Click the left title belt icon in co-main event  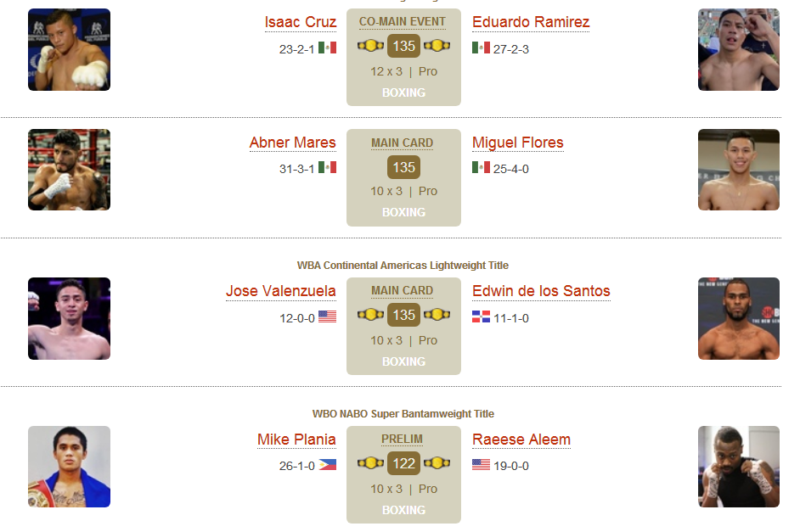(x=370, y=46)
